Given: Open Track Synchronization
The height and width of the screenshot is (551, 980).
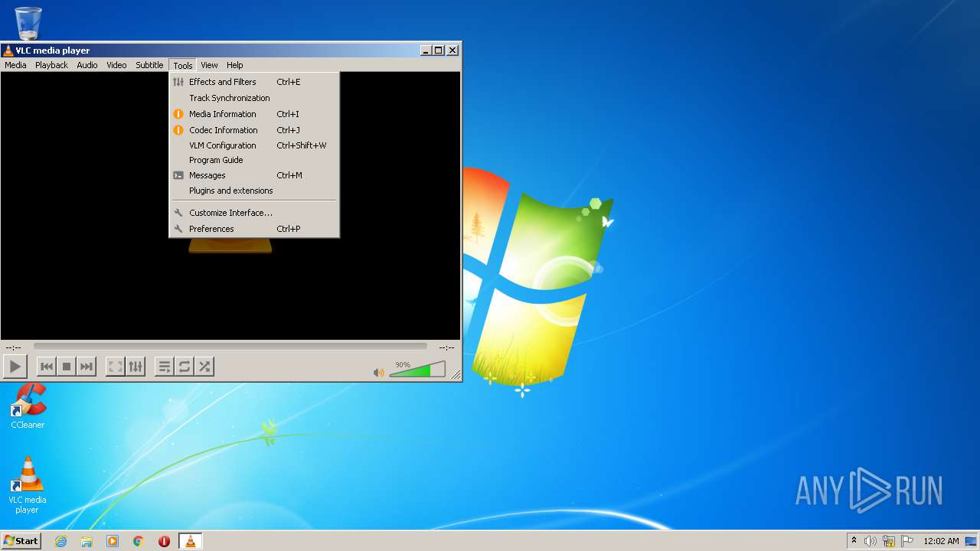Looking at the screenshot, I should tap(254, 98).
